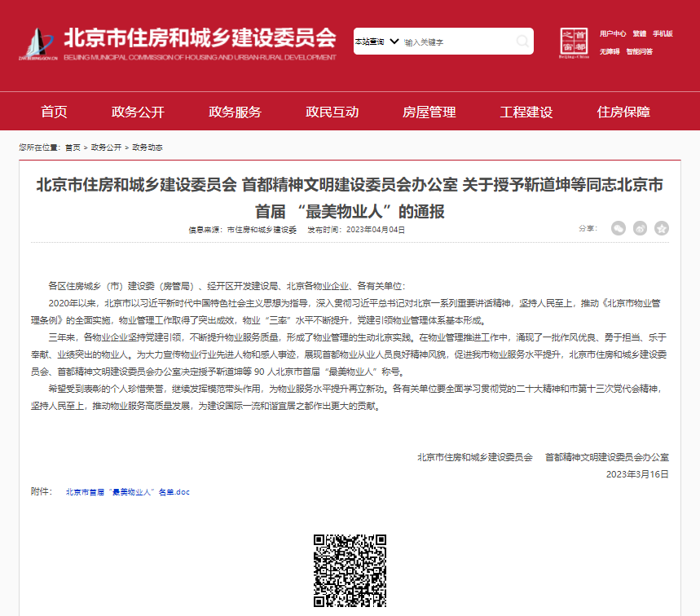This screenshot has height=616, width=700.
Task: Open 手机版 mobile version link
Action: [x=663, y=33]
